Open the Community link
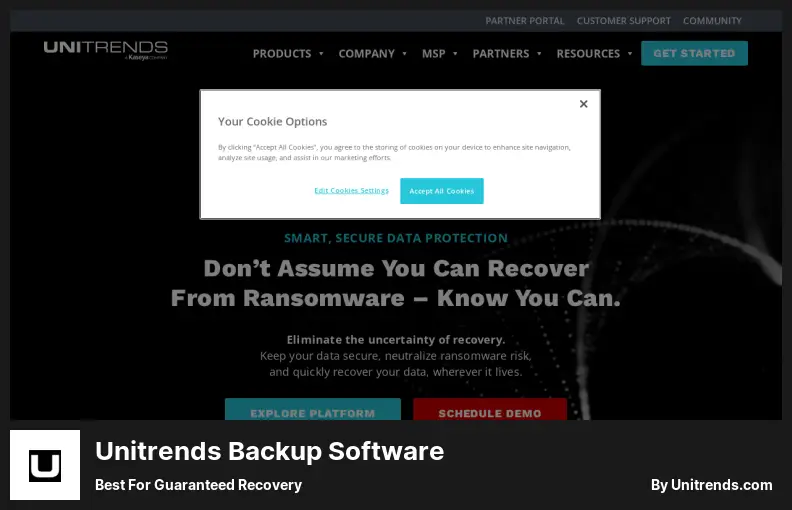 click(x=712, y=21)
